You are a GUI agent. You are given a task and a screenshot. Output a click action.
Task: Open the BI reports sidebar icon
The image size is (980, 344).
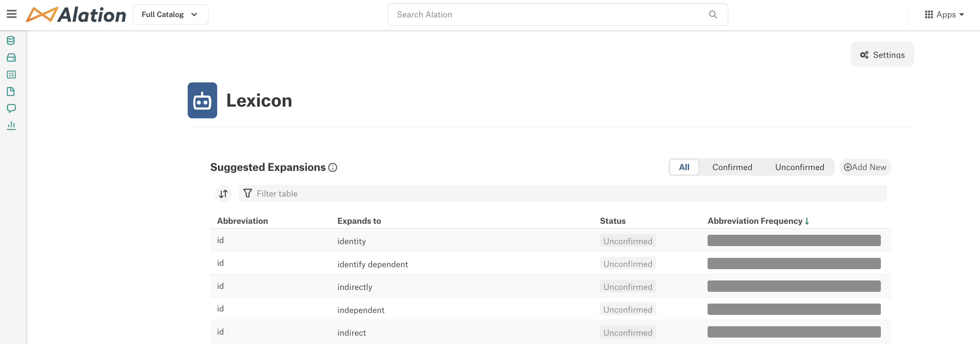click(x=11, y=74)
